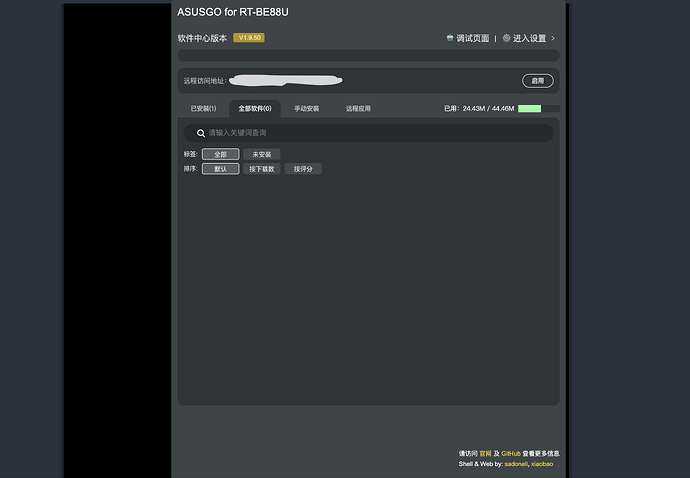Sort by 按下载数 downloads

point(262,169)
